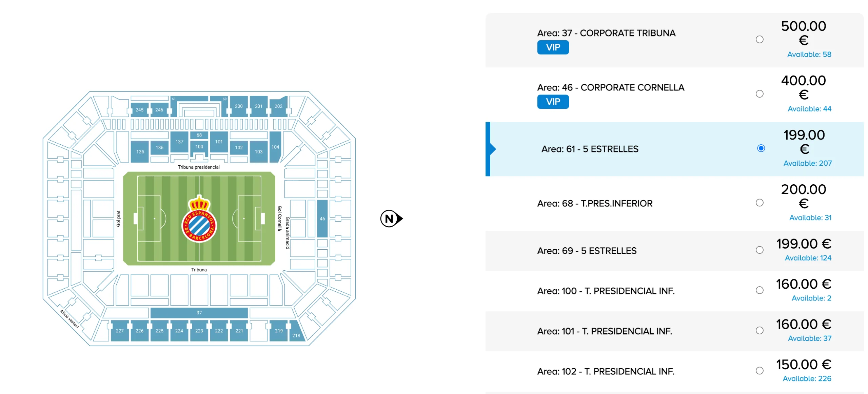Pick Area 69 5 Estrelles radio option
The image size is (868, 394).
tap(759, 250)
